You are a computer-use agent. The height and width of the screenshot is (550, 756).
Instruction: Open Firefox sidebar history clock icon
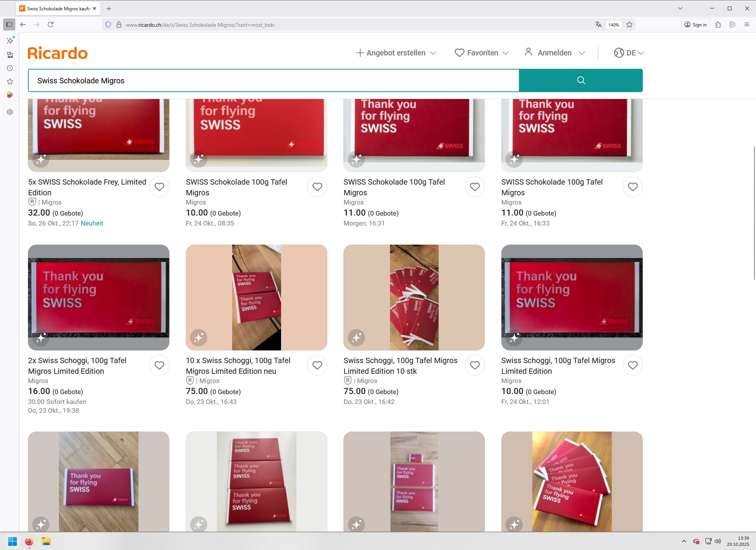tap(10, 68)
